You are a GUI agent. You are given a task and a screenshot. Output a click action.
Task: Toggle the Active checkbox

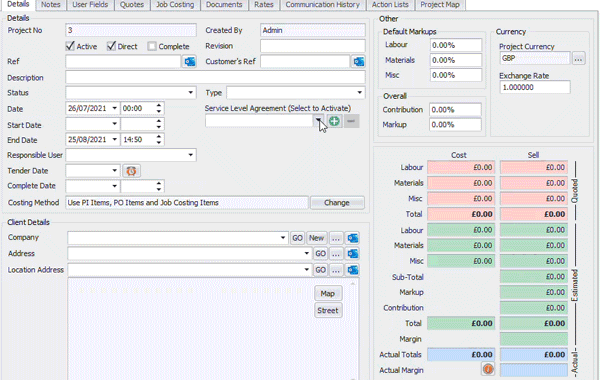tap(70, 46)
